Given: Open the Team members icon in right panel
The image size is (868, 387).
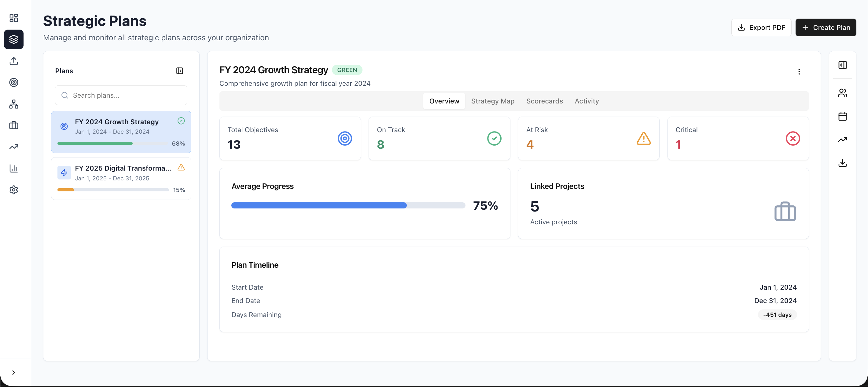Looking at the screenshot, I should click(842, 93).
